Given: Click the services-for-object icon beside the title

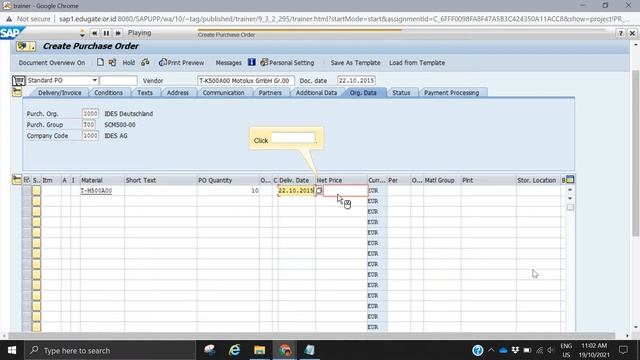Looking at the screenshot, I should click(x=26, y=46).
